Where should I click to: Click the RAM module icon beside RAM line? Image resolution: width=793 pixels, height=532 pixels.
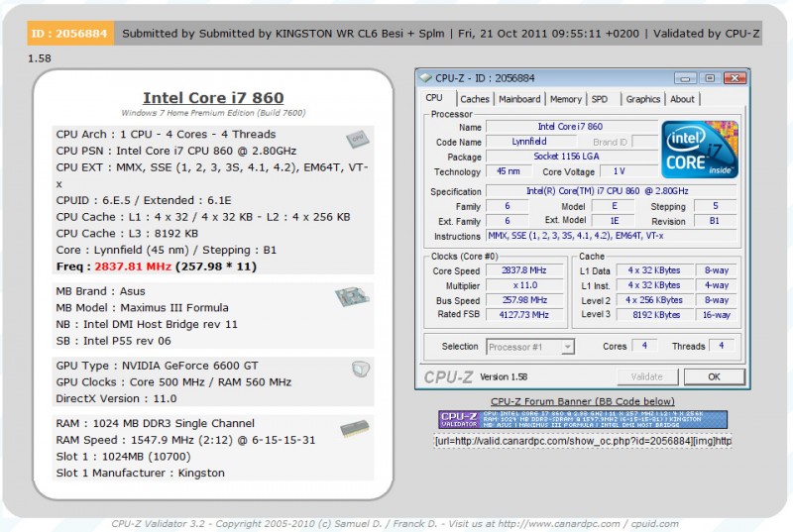(355, 429)
